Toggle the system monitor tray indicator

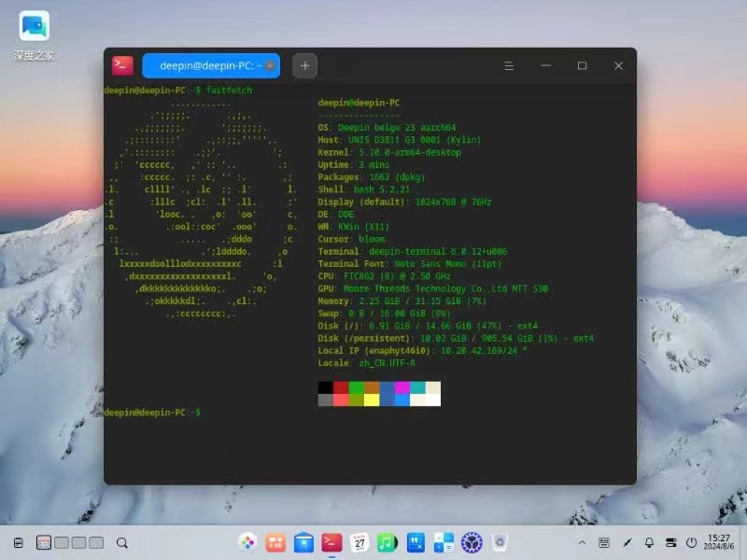click(x=670, y=542)
